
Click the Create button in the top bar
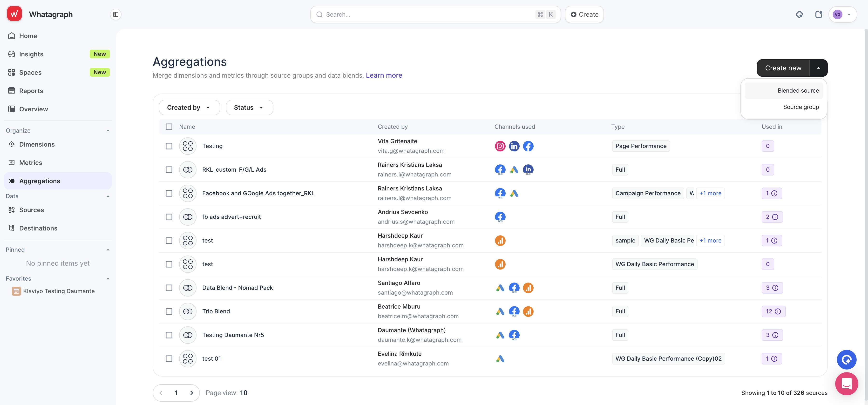point(584,14)
